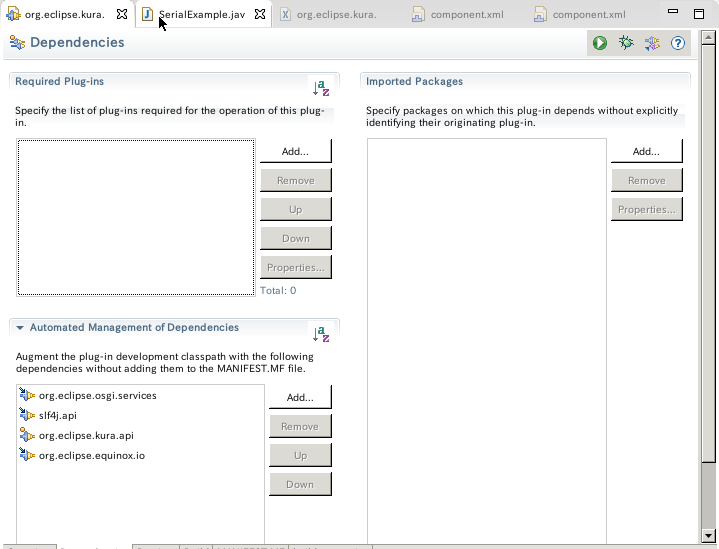Viewport: 719px width, 549px height.
Task: Click Remove under Imported Packages
Action: (647, 180)
